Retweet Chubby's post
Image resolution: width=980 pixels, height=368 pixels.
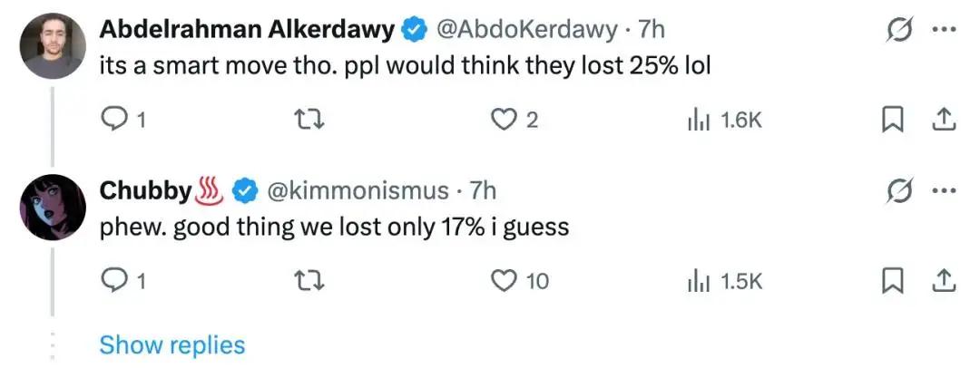click(x=310, y=283)
